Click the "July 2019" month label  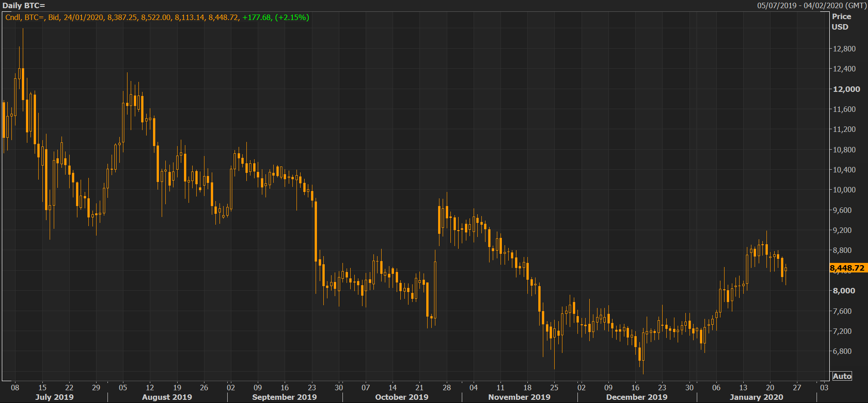[54, 397]
